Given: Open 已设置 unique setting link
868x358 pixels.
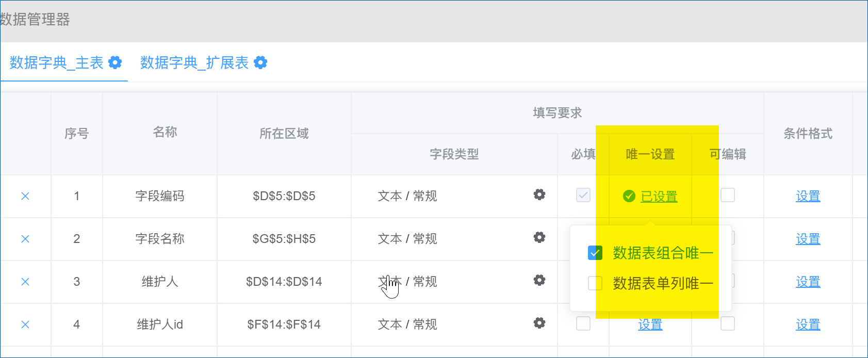Looking at the screenshot, I should 659,197.
